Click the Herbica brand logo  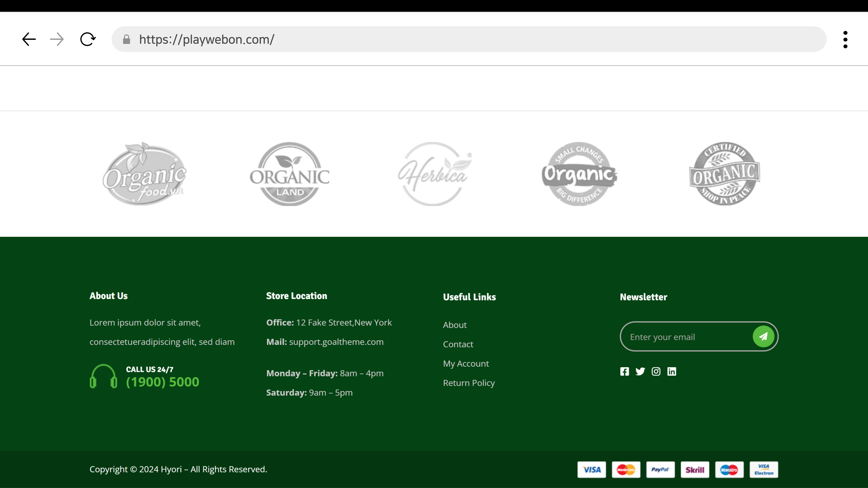pos(434,174)
